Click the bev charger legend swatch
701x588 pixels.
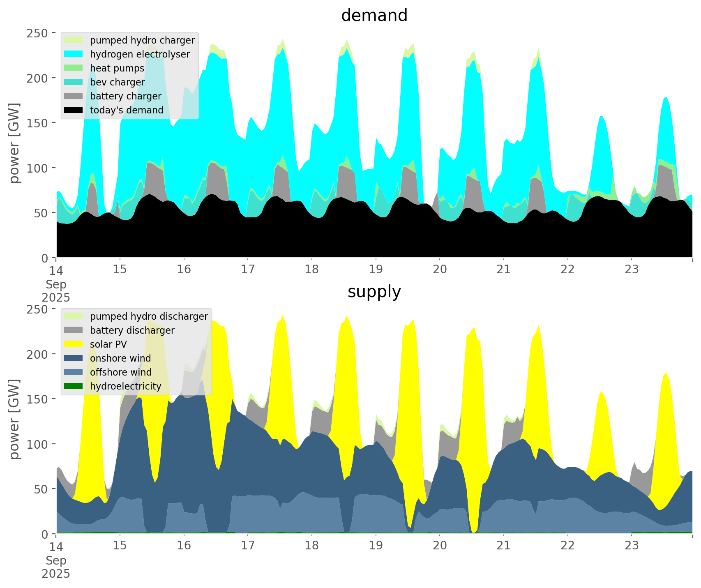(x=74, y=82)
